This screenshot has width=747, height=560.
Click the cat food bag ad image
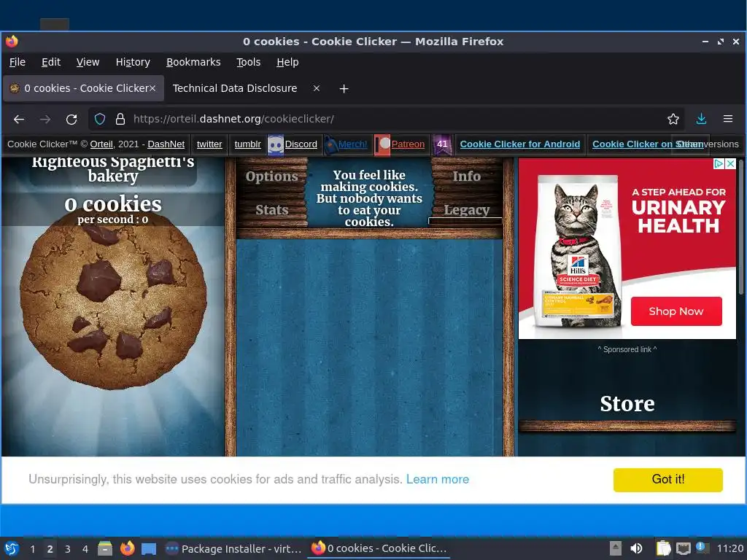tap(578, 252)
